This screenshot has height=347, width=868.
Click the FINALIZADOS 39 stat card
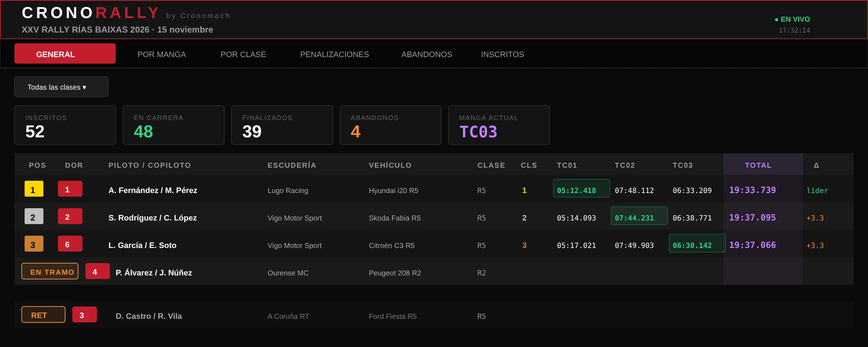[x=282, y=125]
